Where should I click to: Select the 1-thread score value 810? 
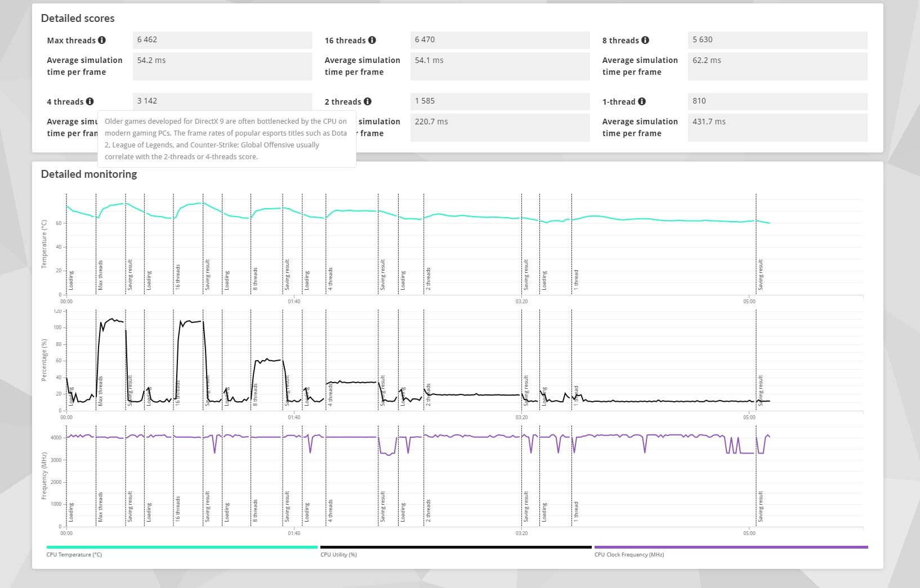pos(778,101)
